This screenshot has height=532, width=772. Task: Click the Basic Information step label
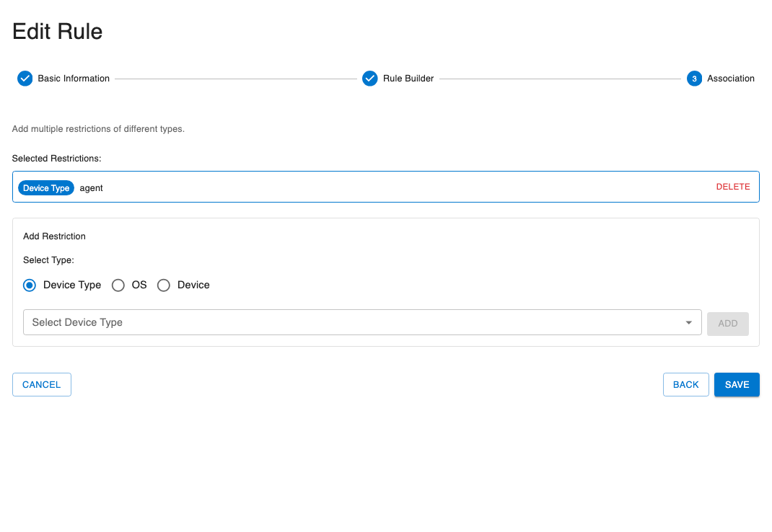74,78
